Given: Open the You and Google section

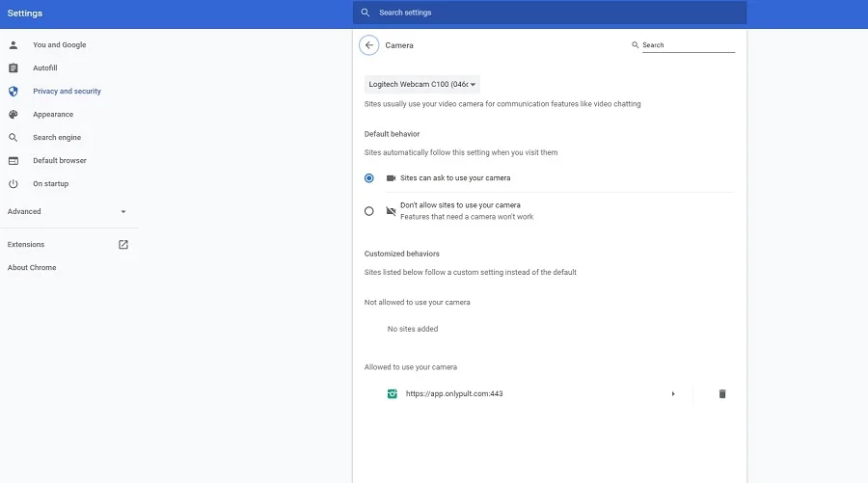Looking at the screenshot, I should (x=59, y=45).
